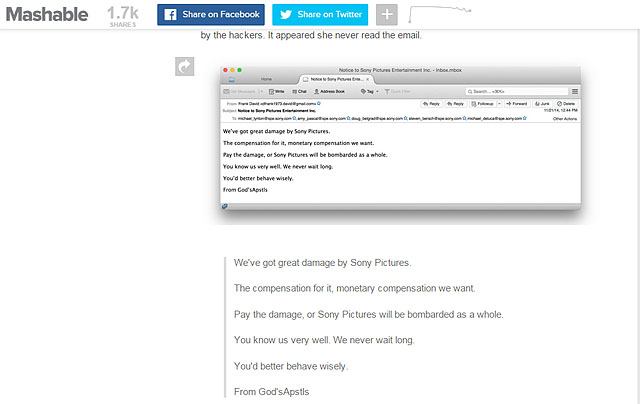Click recipient doug_belgrad@spe.sony.com in the email header
The height and width of the screenshot is (404, 640).
tap(378, 118)
